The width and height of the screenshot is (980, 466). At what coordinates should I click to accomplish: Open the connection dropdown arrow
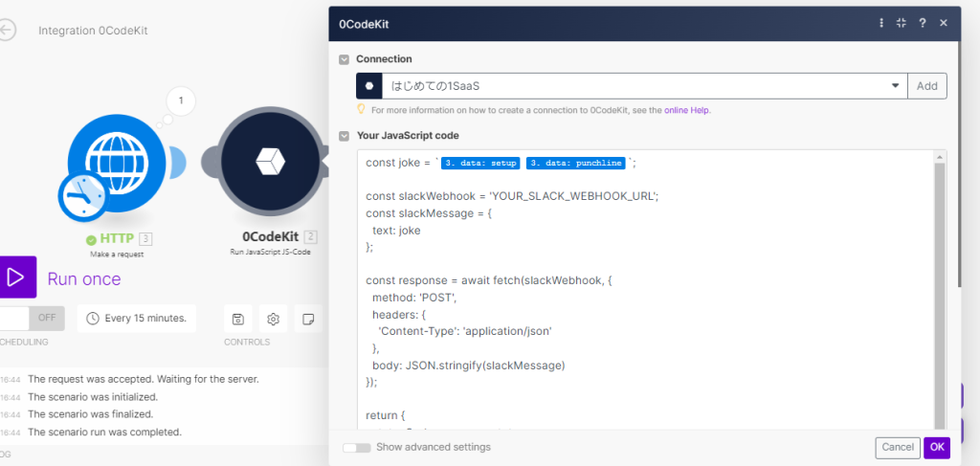895,86
